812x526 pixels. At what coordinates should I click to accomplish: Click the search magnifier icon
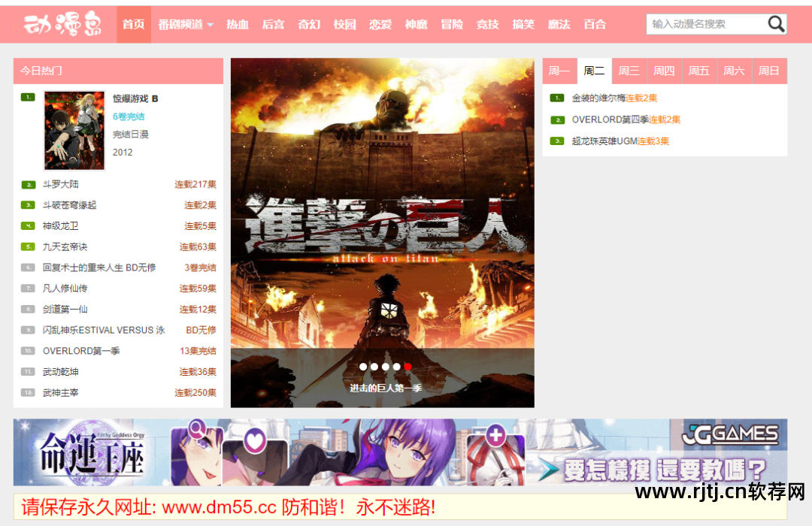tap(776, 24)
